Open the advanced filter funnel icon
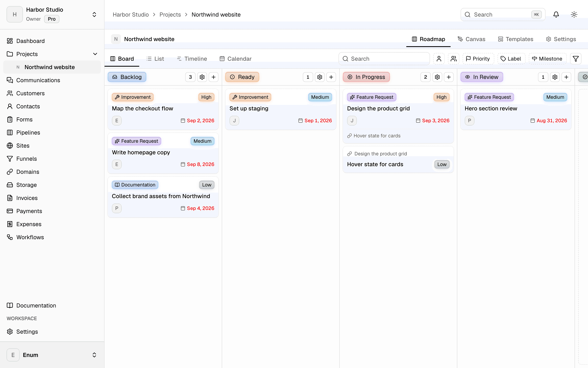 [x=576, y=59]
